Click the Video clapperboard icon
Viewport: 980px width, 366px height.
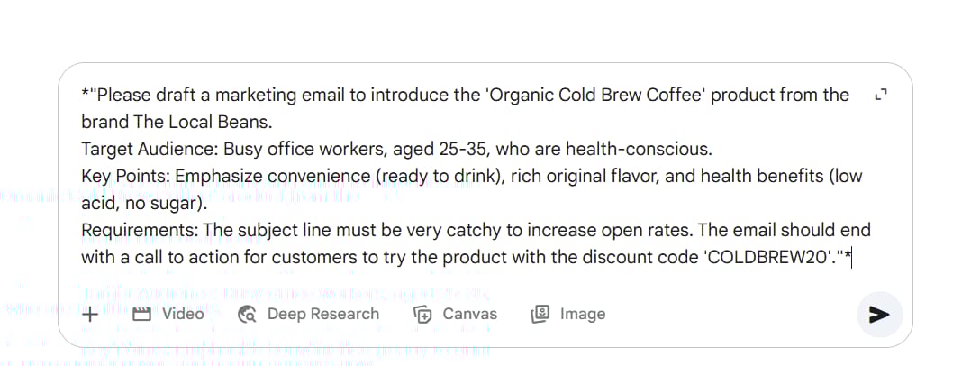click(142, 314)
